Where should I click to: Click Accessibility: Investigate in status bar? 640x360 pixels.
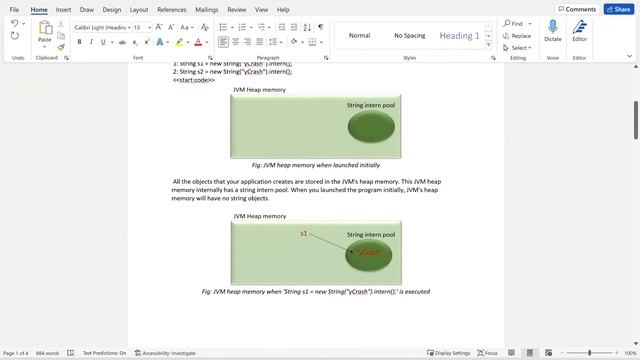(x=165, y=353)
